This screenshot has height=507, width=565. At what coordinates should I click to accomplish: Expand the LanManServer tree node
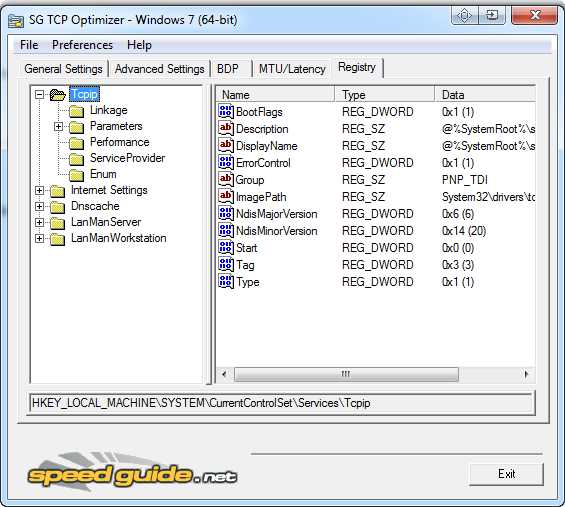click(x=39, y=222)
